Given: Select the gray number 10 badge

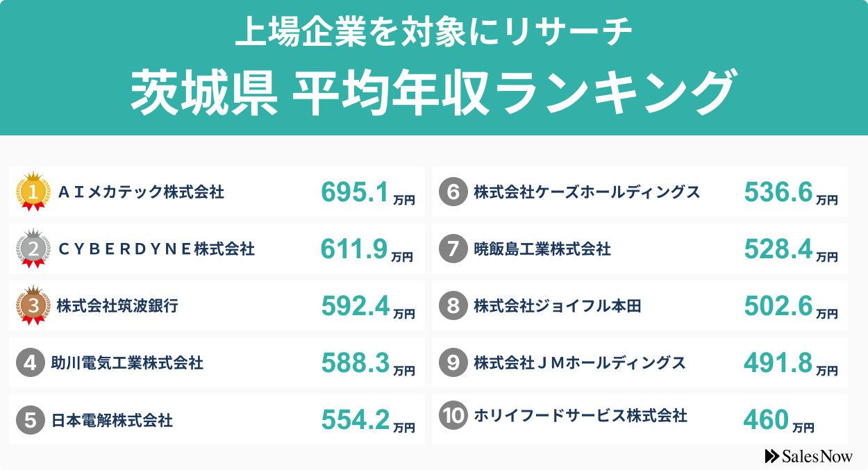Looking at the screenshot, I should point(453,415).
